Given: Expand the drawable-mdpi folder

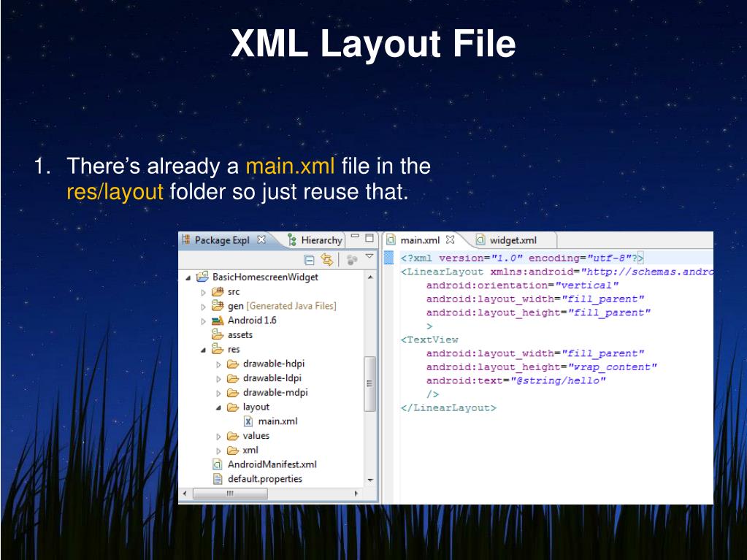Looking at the screenshot, I should pos(218,393).
